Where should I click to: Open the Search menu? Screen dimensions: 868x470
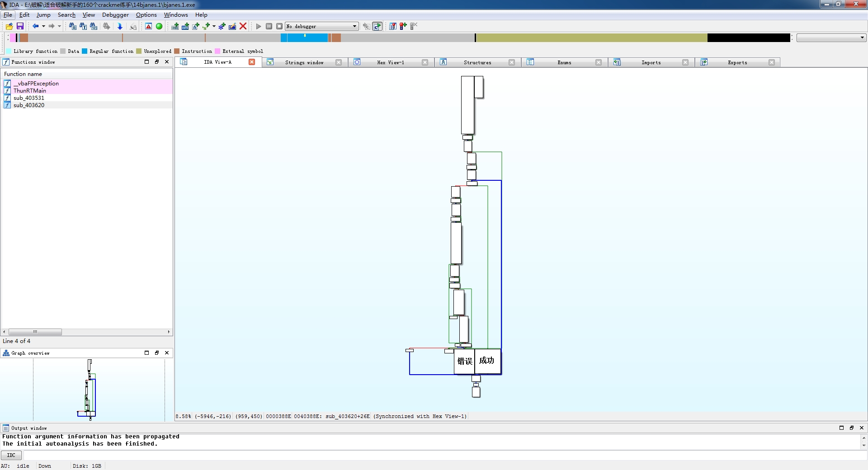pos(66,15)
